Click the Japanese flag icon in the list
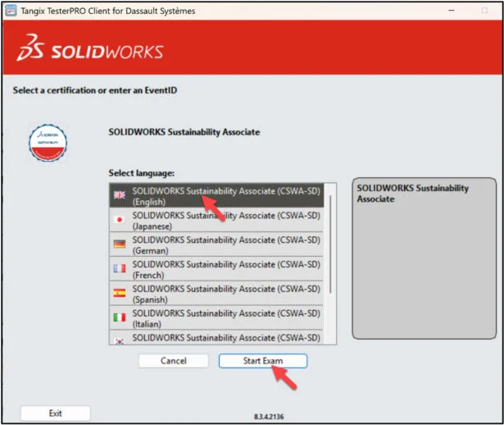The width and height of the screenshot is (504, 425). (119, 220)
